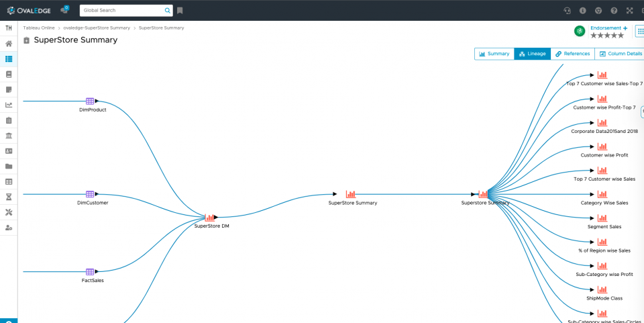
Task: Open the table grid icon in sidebar
Action: point(9,181)
